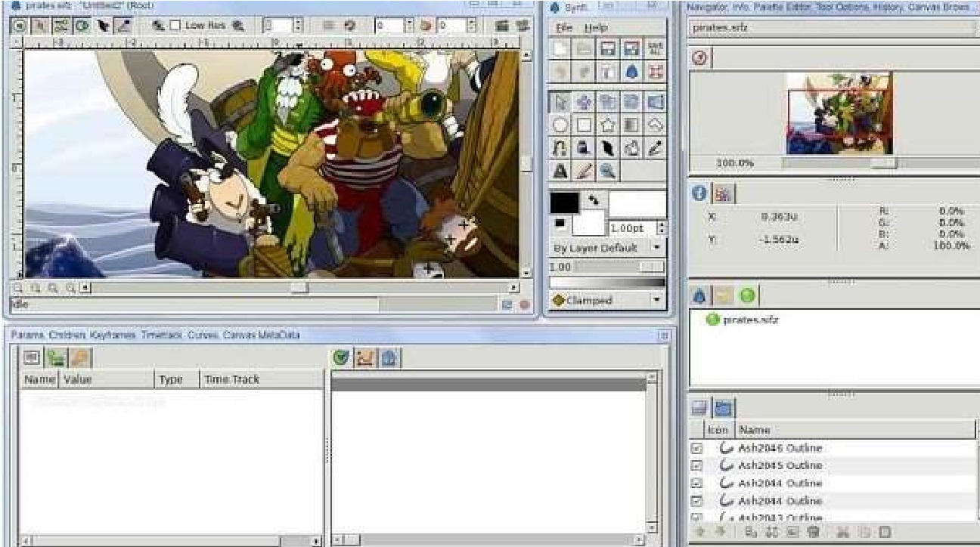Open the By Layer Default dropdown
The height and width of the screenshot is (547, 980).
coord(607,248)
